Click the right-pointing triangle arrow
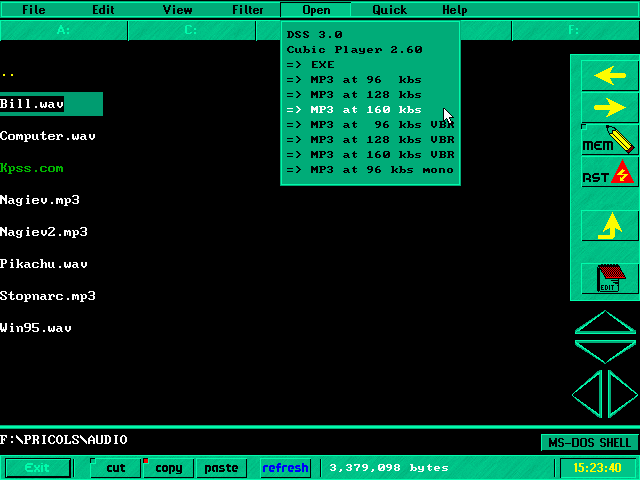640x480 pixels. pos(620,393)
